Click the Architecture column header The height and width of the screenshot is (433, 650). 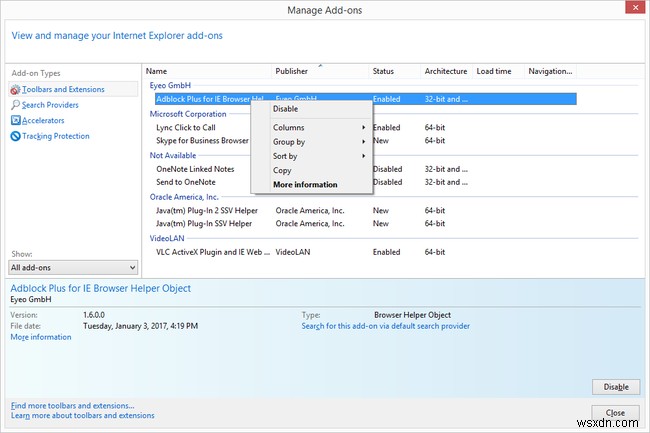pos(446,71)
